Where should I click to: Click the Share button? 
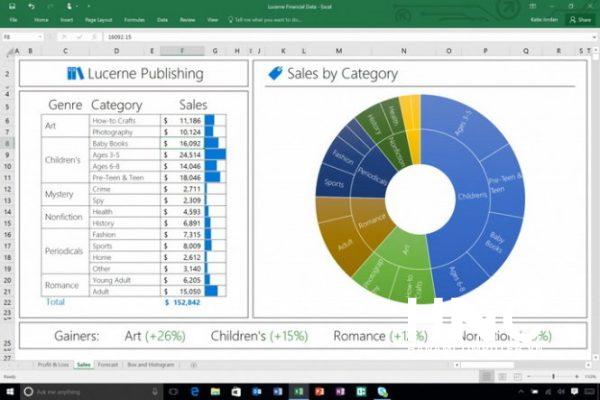(580, 19)
